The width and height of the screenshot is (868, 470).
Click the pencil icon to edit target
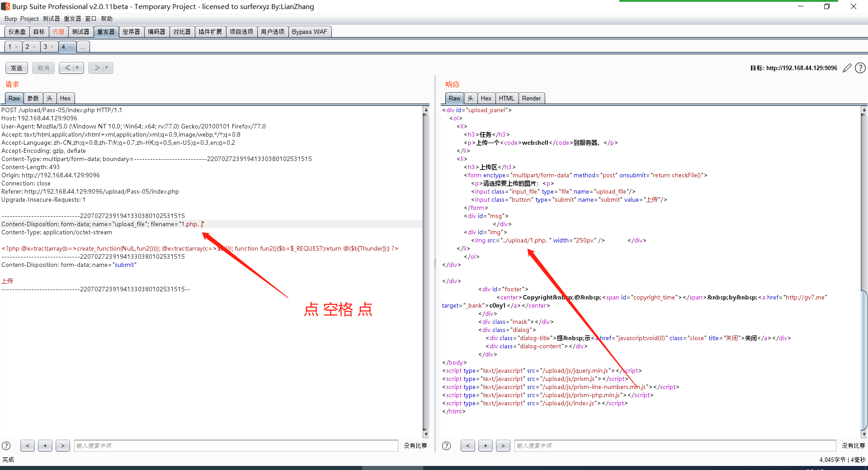(847, 68)
